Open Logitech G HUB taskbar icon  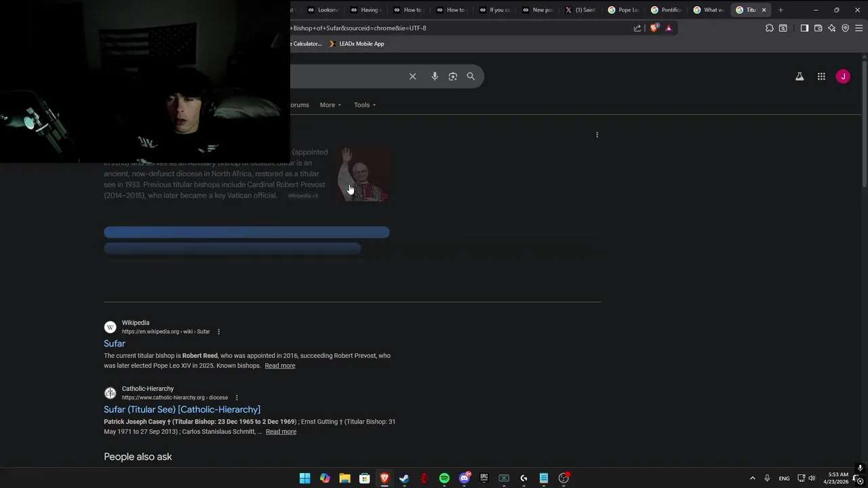pyautogui.click(x=524, y=479)
